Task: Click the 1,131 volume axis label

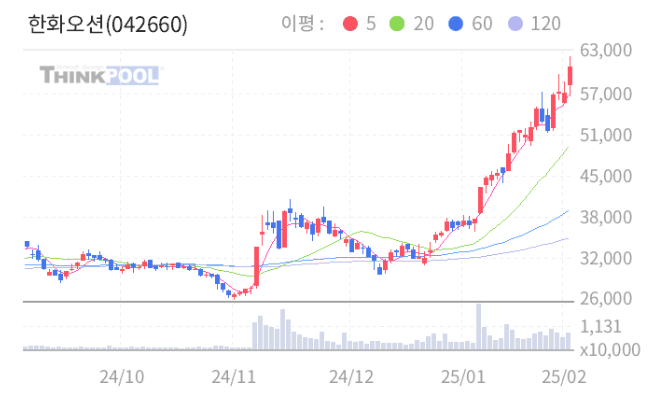Action: coord(601,327)
